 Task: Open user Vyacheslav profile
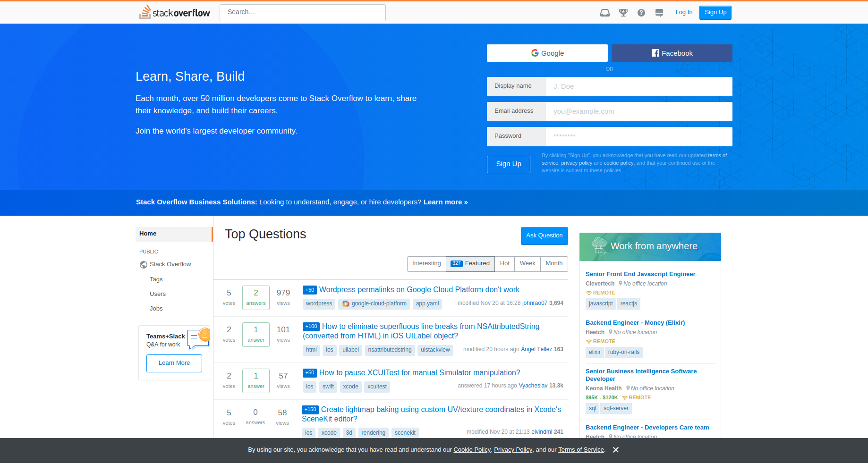(x=533, y=386)
